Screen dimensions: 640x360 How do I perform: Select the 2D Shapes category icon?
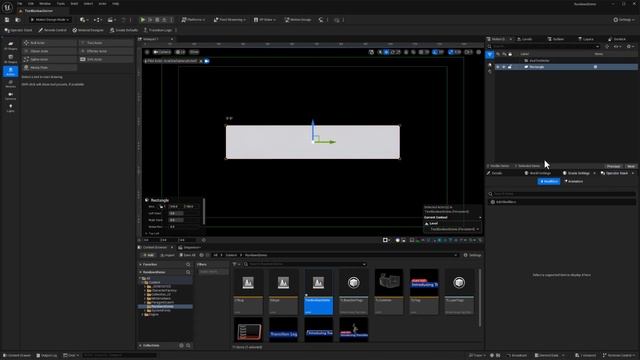coord(10,45)
